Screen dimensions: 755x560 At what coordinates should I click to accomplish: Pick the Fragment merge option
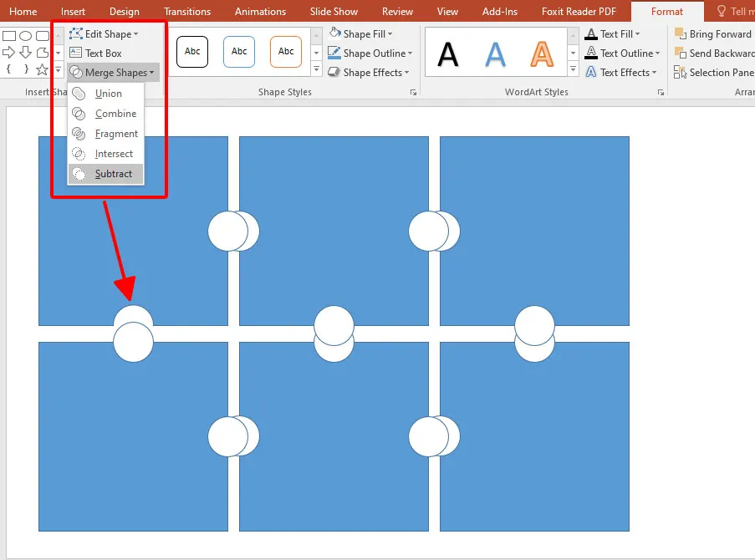[x=115, y=134]
